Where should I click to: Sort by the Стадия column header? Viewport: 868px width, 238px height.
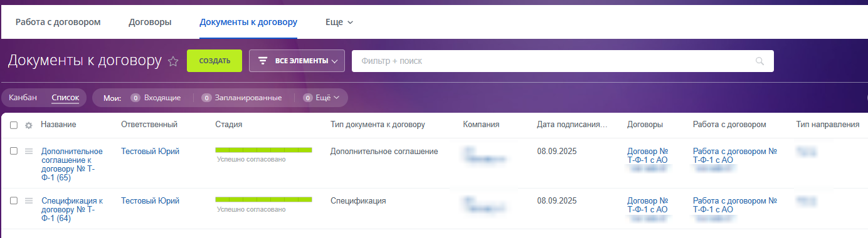tap(228, 125)
